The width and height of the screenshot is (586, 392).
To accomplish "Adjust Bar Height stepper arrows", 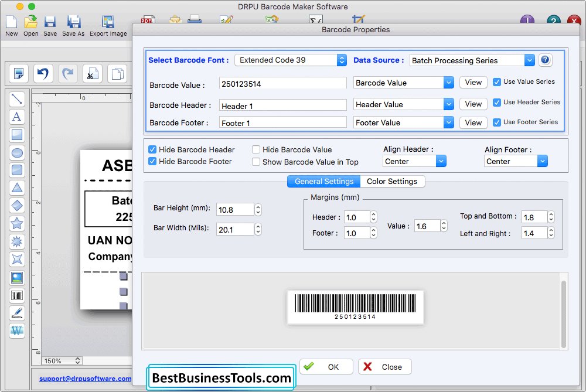I will [258, 210].
